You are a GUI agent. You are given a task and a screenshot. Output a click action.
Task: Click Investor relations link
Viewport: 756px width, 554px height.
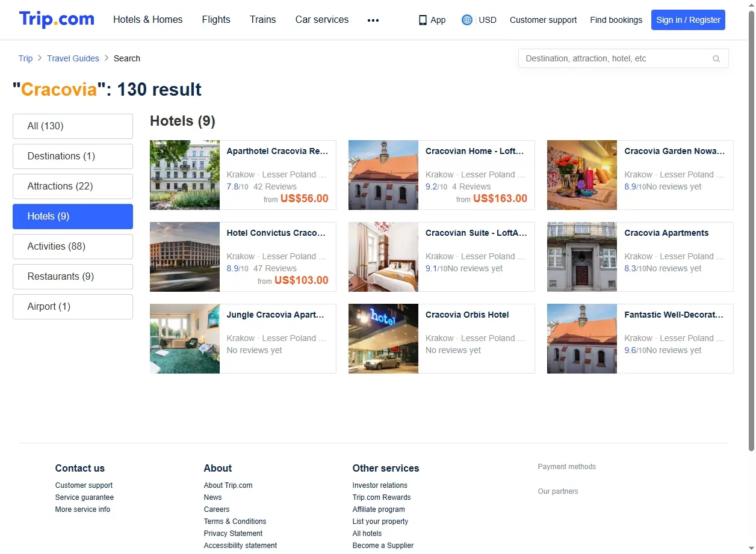tap(380, 485)
